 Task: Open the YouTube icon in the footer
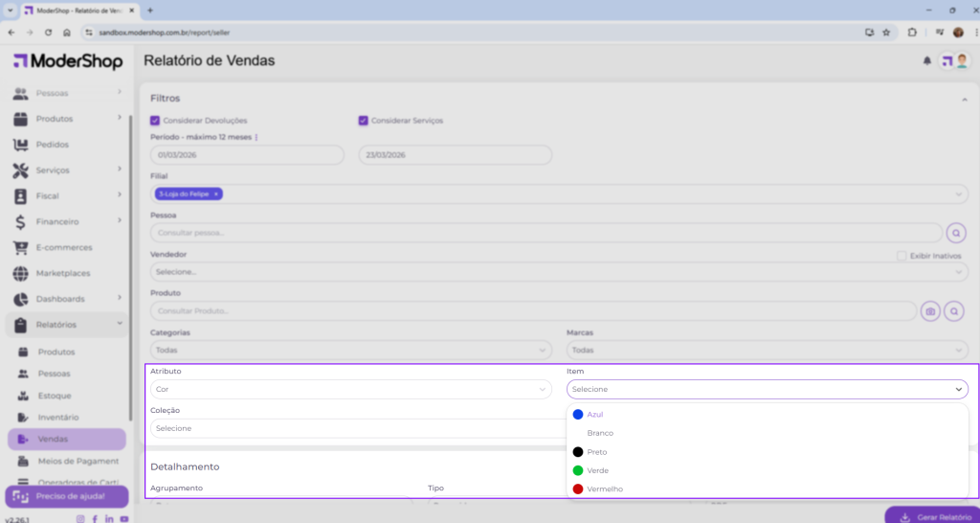coord(123,518)
